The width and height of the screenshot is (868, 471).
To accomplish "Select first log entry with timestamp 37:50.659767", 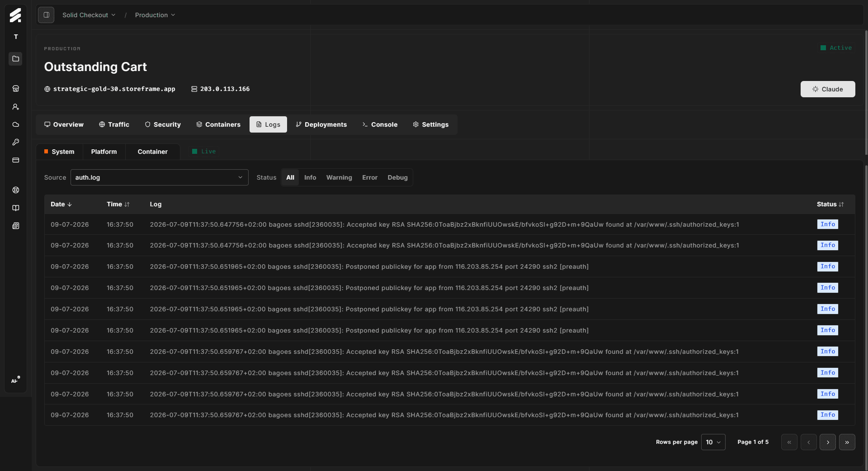I will (449, 352).
